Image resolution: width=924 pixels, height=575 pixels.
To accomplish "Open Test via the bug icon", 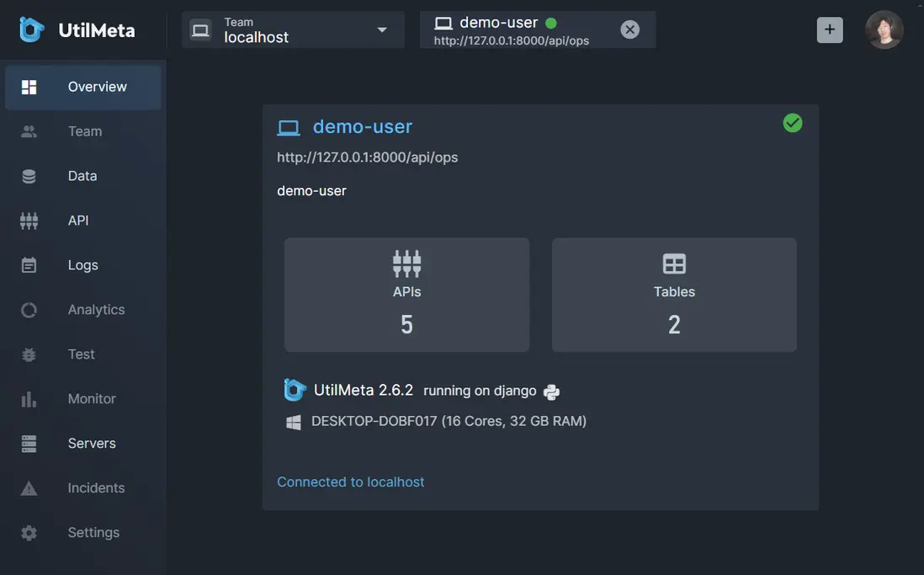I will coord(28,354).
